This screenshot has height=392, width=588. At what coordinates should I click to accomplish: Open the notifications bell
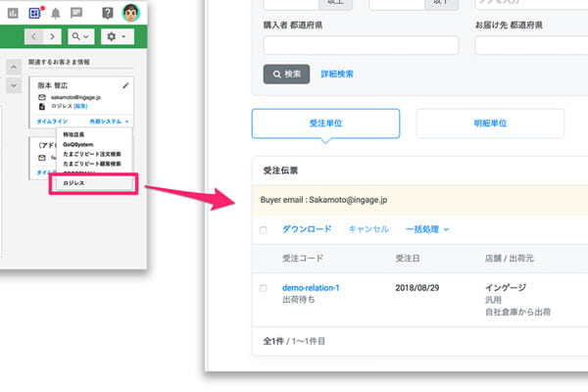(x=56, y=12)
